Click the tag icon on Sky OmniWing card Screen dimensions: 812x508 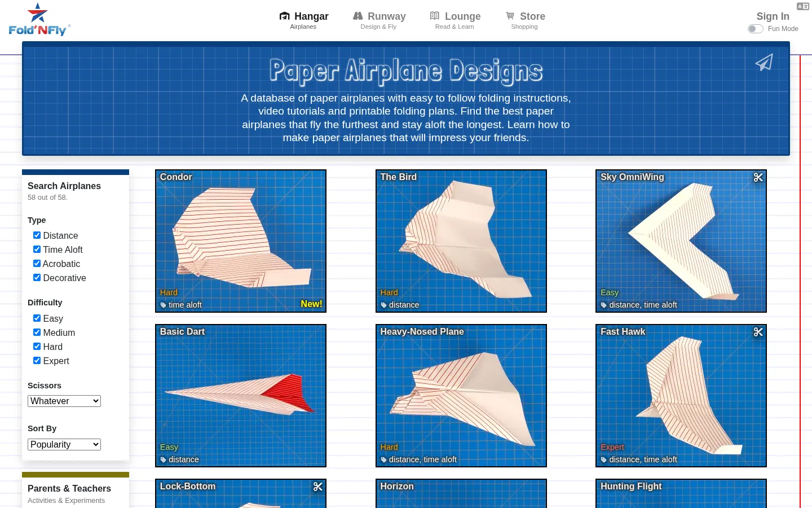tap(604, 305)
